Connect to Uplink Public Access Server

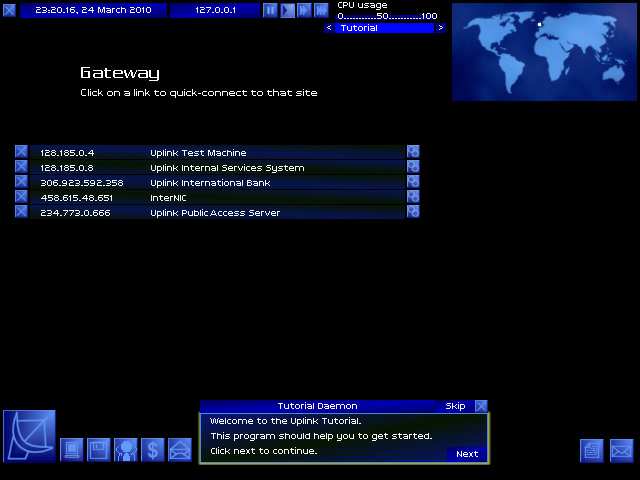(215, 213)
